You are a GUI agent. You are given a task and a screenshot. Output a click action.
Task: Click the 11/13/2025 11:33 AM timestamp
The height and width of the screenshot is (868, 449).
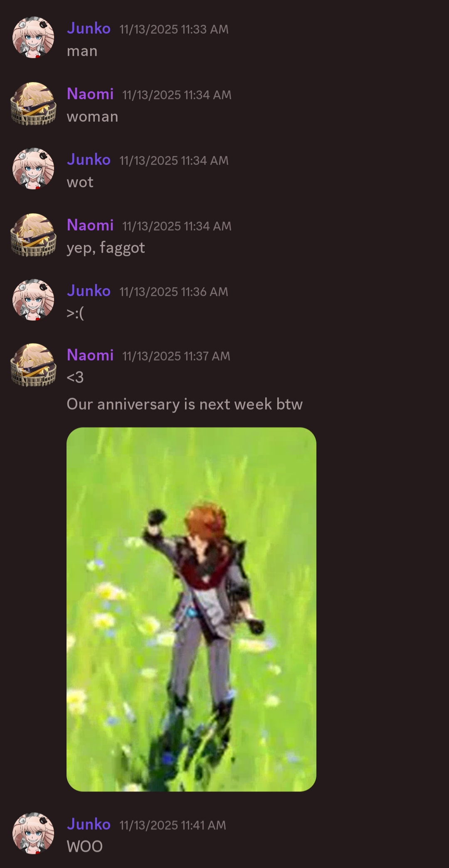pyautogui.click(x=174, y=29)
